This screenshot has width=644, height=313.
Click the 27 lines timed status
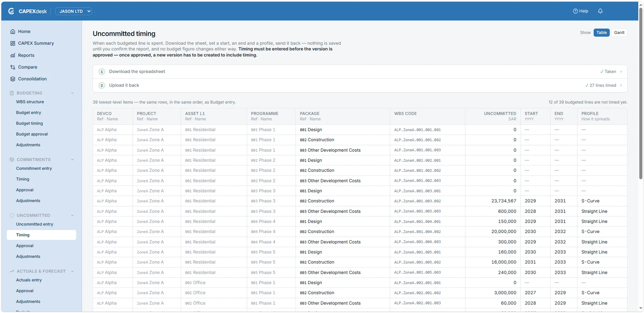pos(601,86)
